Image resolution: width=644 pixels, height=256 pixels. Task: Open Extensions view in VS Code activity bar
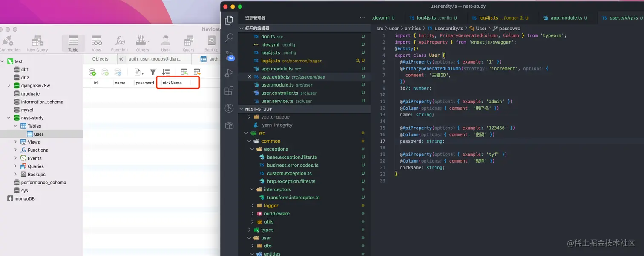click(229, 90)
